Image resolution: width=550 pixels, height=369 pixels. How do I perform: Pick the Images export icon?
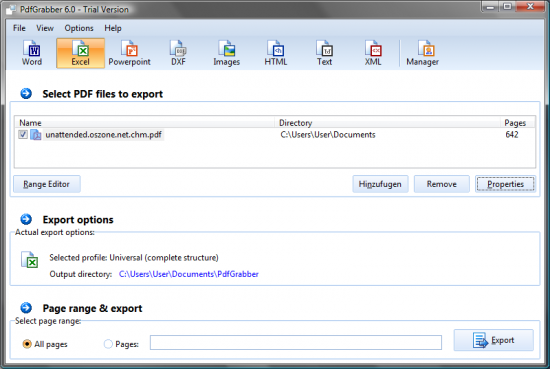(227, 53)
